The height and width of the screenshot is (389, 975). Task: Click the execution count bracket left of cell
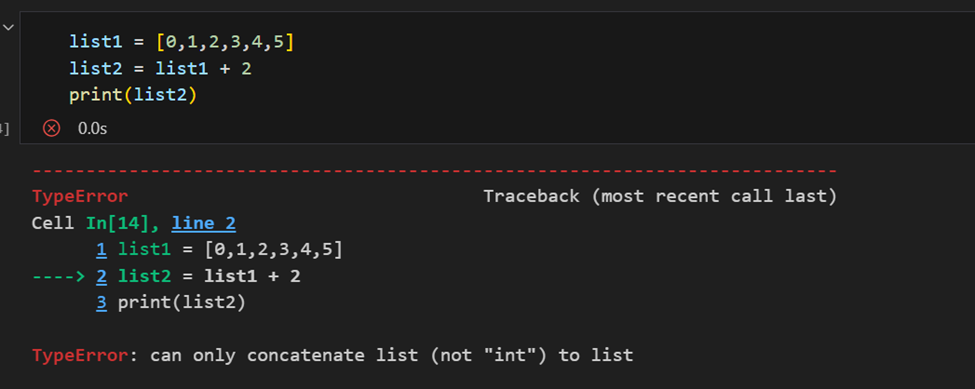coord(5,129)
